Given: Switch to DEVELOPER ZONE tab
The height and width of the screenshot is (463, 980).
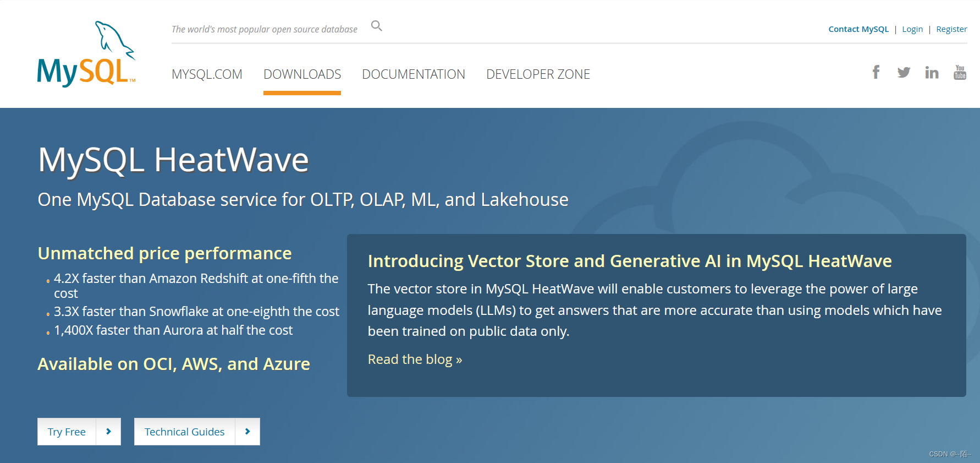Looking at the screenshot, I should click(x=538, y=74).
